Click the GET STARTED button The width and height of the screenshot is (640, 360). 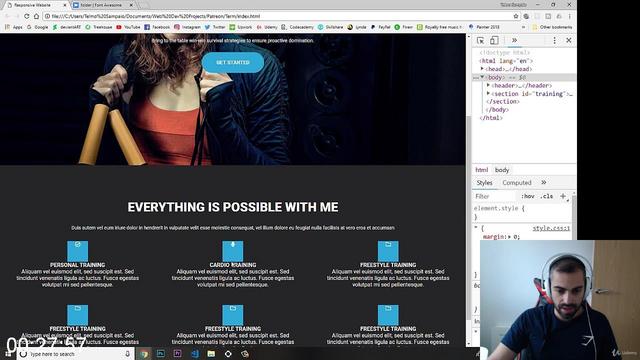click(x=233, y=62)
